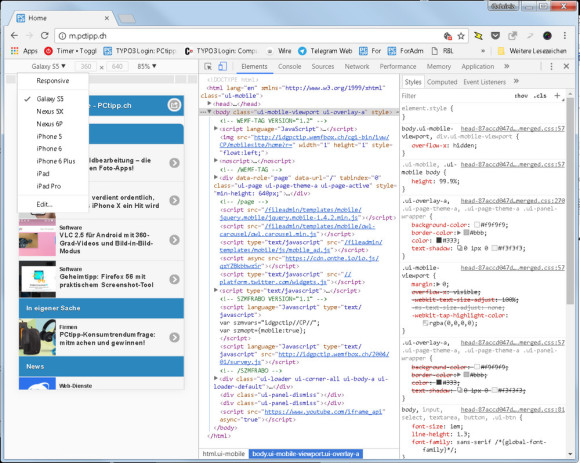580x463 pixels.
Task: Switch to the Console tab
Action: click(289, 67)
